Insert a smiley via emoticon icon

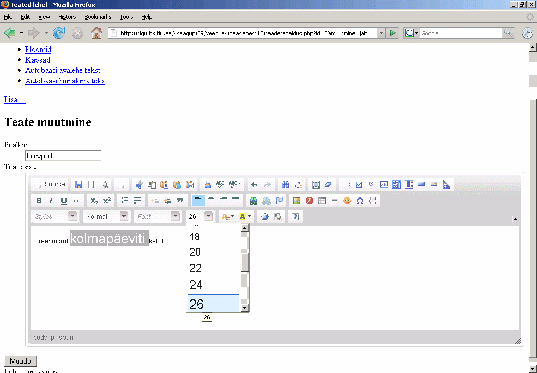coord(347,201)
